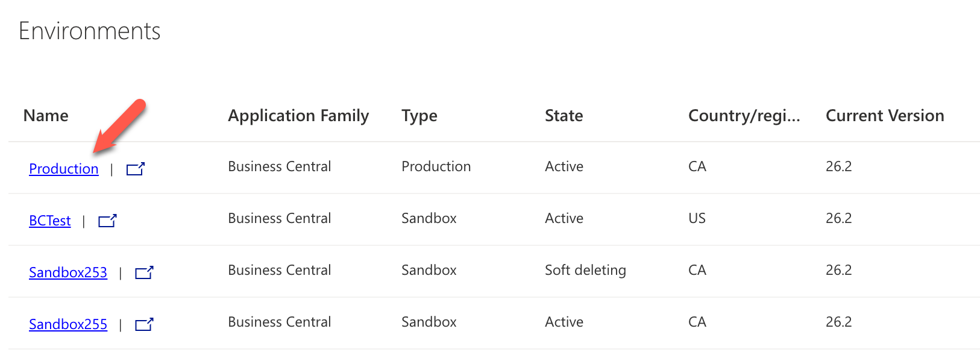Open the BCTest environment link
The image size is (980, 352).
click(50, 221)
